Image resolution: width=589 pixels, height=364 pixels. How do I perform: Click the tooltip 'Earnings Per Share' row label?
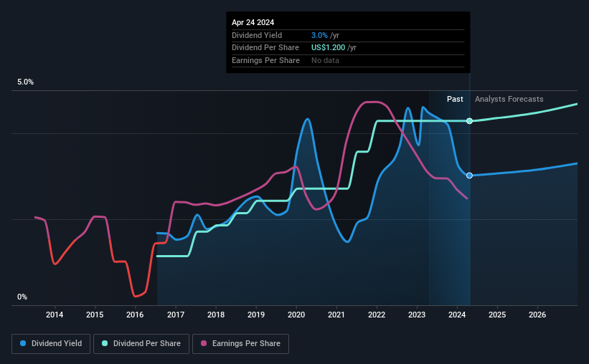click(x=265, y=60)
